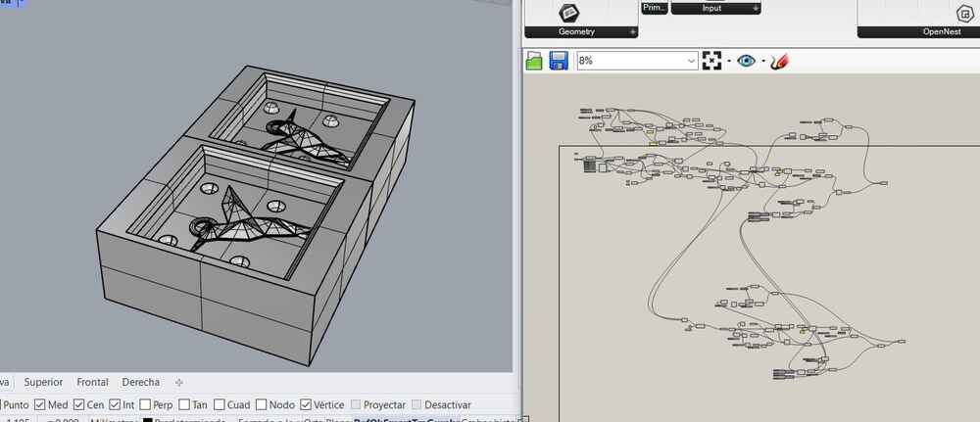Click the black layer color swatch in status bar
The image size is (980, 422).
148,420
